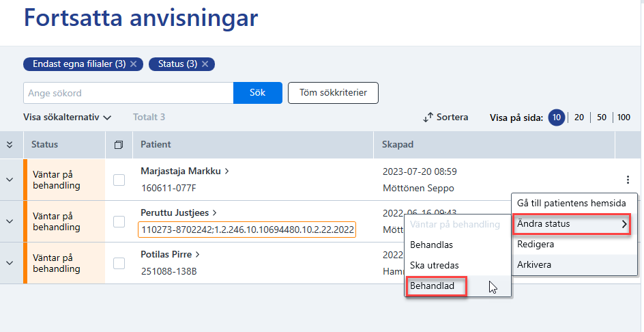Show 50 items per page
The image size is (644, 332).
[x=602, y=117]
